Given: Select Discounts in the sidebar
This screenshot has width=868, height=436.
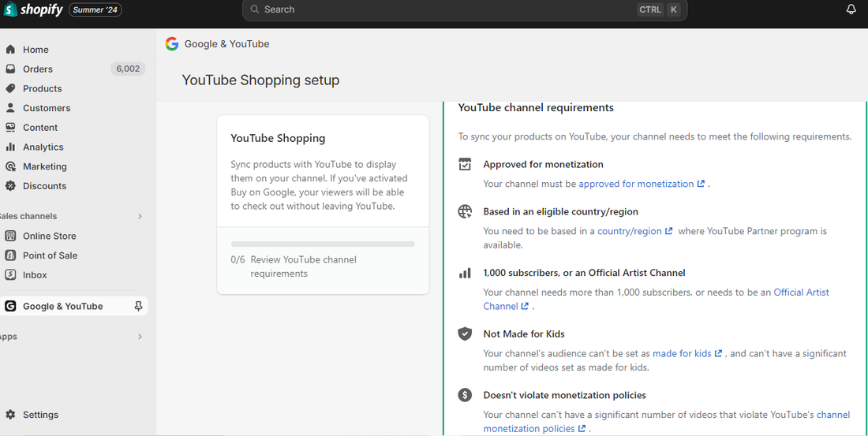Looking at the screenshot, I should (x=44, y=186).
